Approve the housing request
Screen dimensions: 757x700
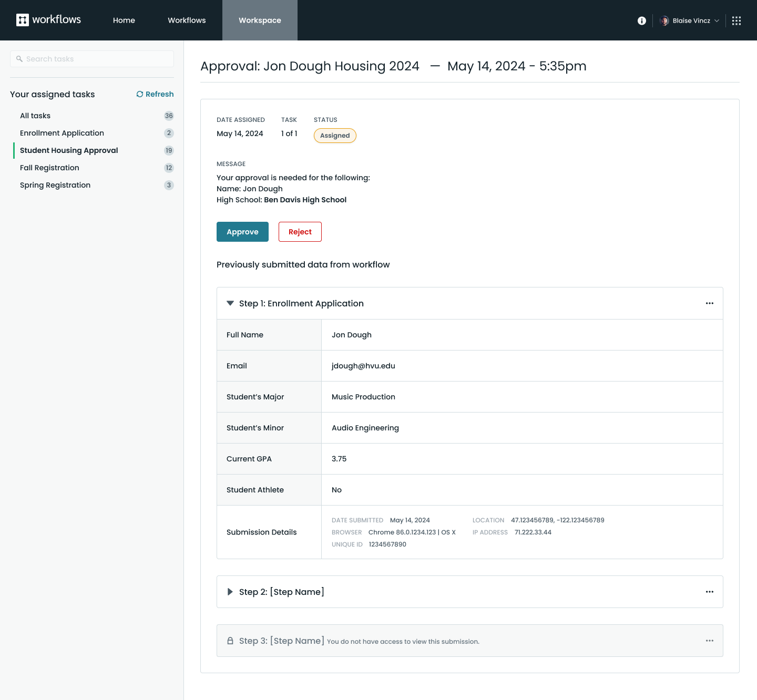pos(242,232)
